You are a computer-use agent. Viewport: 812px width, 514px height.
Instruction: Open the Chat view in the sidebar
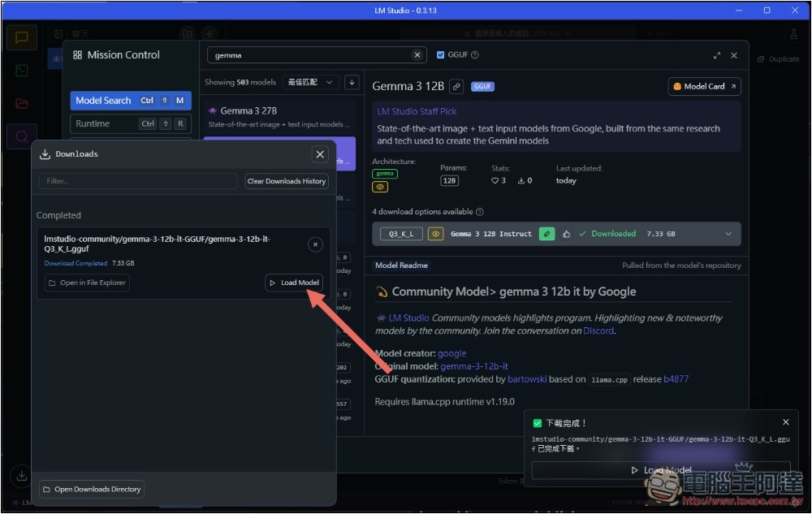tap(22, 37)
